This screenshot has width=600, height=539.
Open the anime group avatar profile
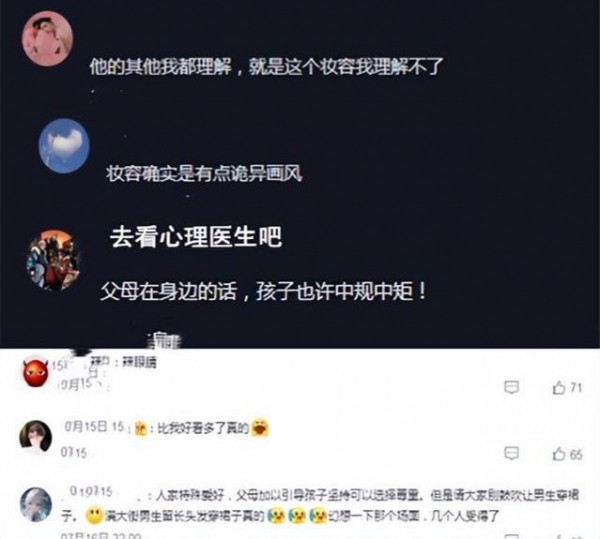coord(53,260)
